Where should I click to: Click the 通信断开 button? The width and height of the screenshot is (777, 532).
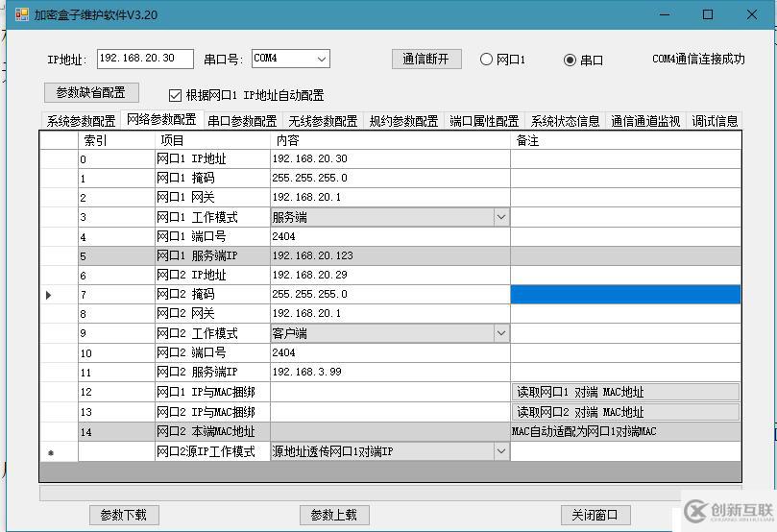[426, 59]
